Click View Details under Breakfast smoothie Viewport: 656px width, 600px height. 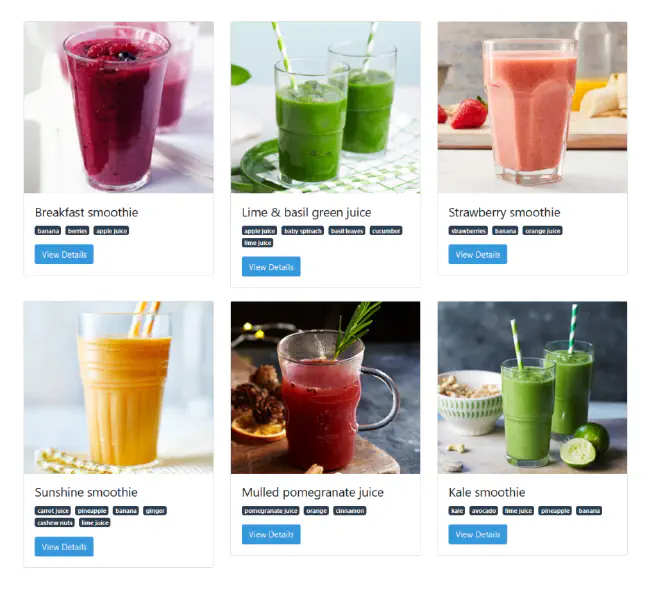pos(64,254)
